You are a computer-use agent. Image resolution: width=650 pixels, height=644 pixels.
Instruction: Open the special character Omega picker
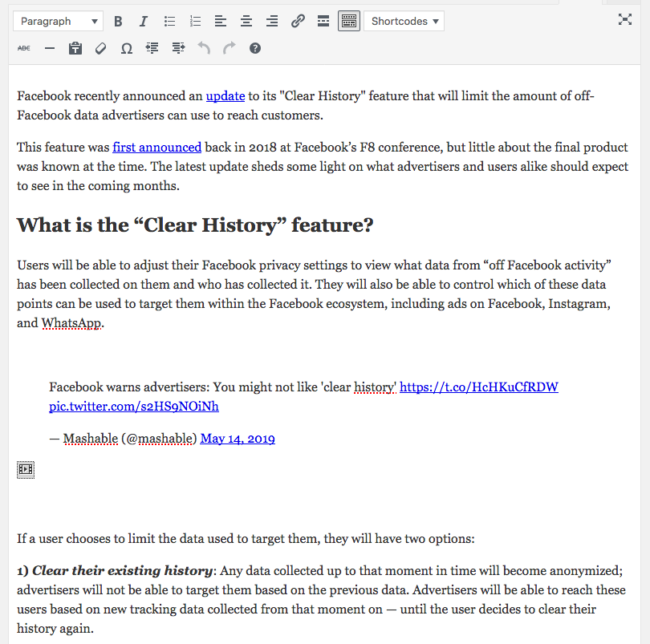pyautogui.click(x=127, y=48)
